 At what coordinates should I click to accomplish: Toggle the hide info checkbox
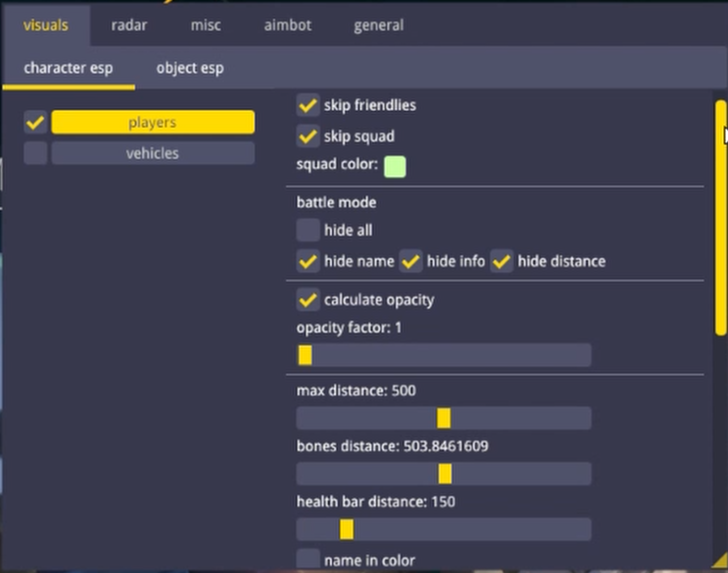(411, 261)
